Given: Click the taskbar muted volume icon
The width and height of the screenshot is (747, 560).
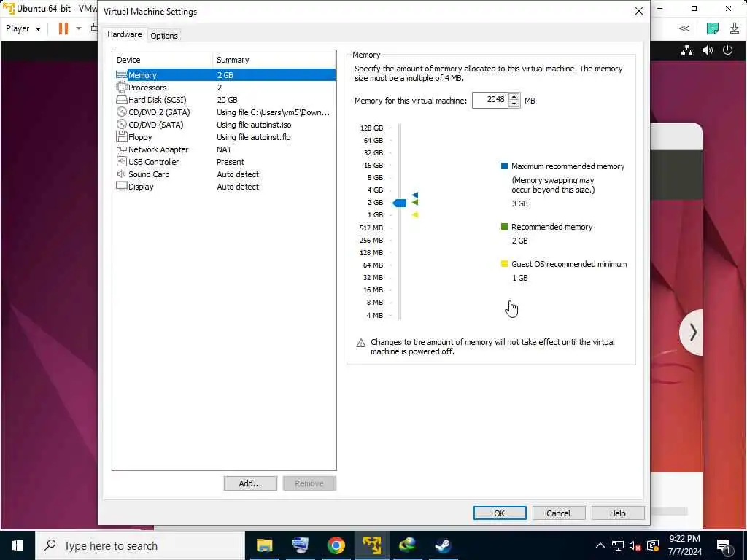Looking at the screenshot, I should [x=635, y=545].
